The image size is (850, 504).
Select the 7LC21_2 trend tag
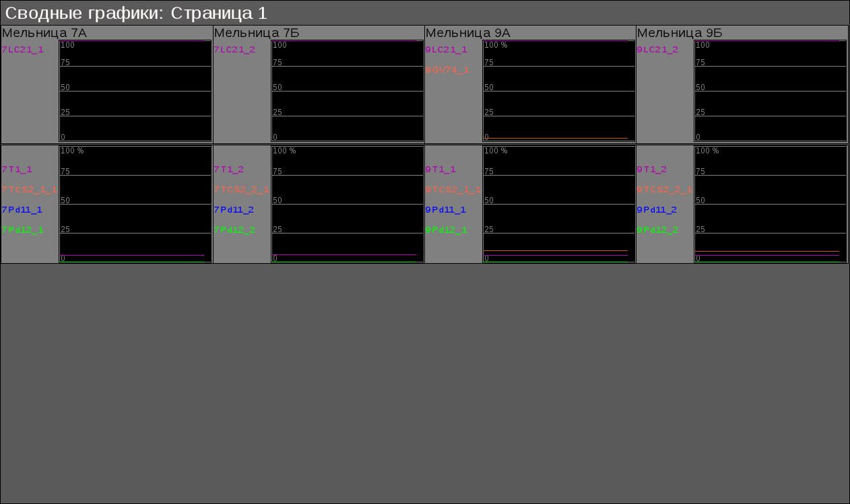tap(234, 50)
